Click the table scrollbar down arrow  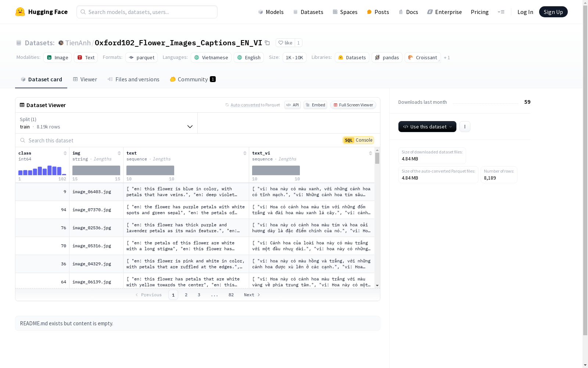[377, 286]
